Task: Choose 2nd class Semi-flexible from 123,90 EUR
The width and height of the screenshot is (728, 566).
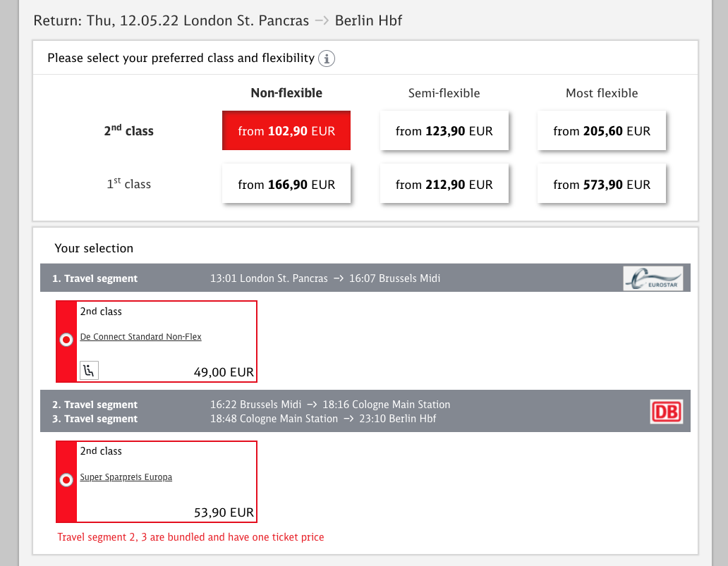Action: [444, 131]
